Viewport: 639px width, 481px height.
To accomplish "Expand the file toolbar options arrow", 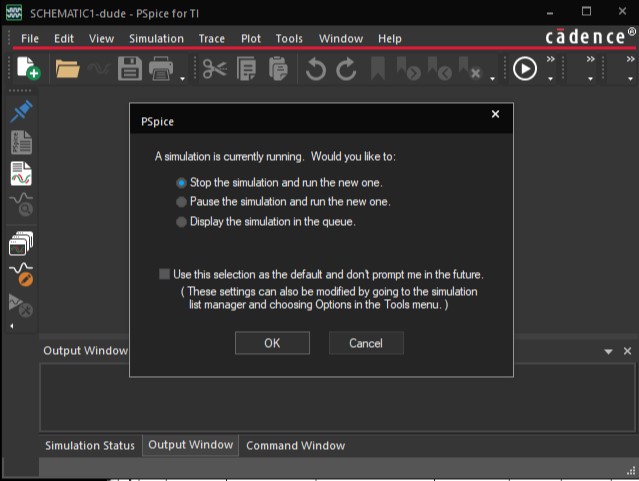I will pyautogui.click(x=183, y=79).
